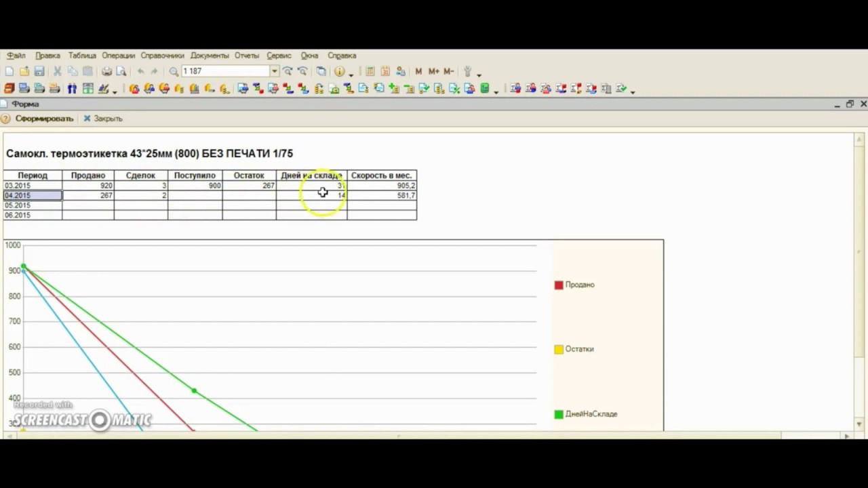Select the 03.2015 period cell
This screenshot has height=488, width=868.
coord(33,185)
